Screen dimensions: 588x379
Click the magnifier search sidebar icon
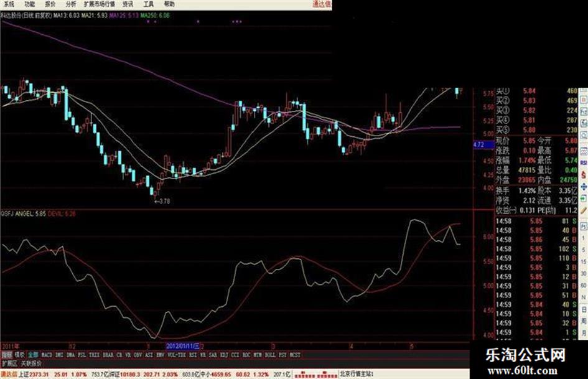coord(584,134)
